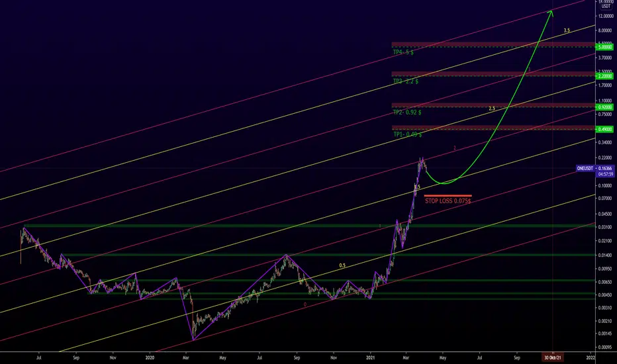
Task: Click the 2020 year label on time axis
Action: coord(150,357)
